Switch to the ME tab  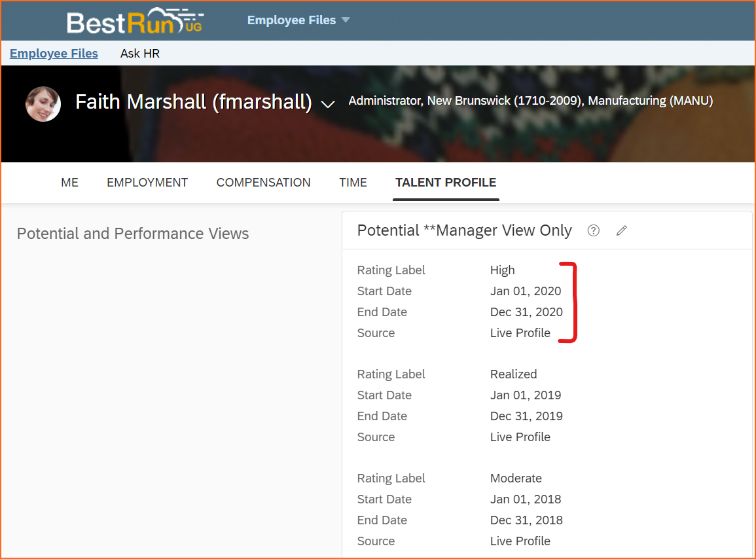click(x=69, y=183)
